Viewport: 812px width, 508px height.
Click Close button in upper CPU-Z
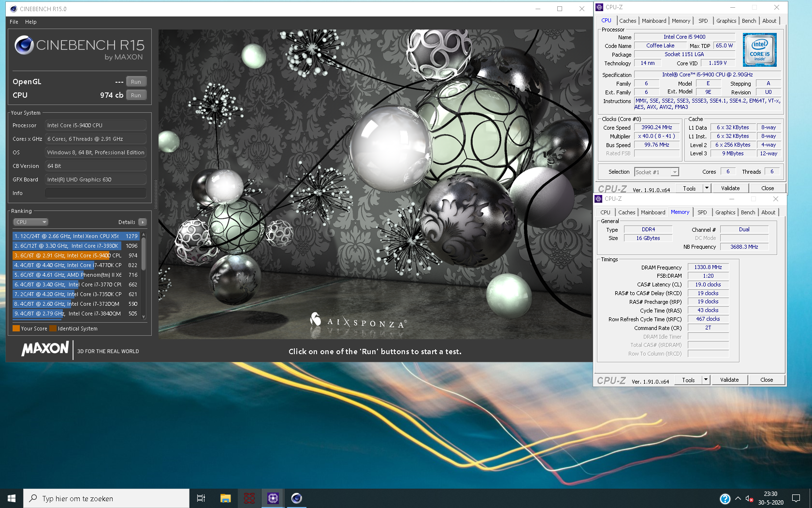click(x=767, y=188)
